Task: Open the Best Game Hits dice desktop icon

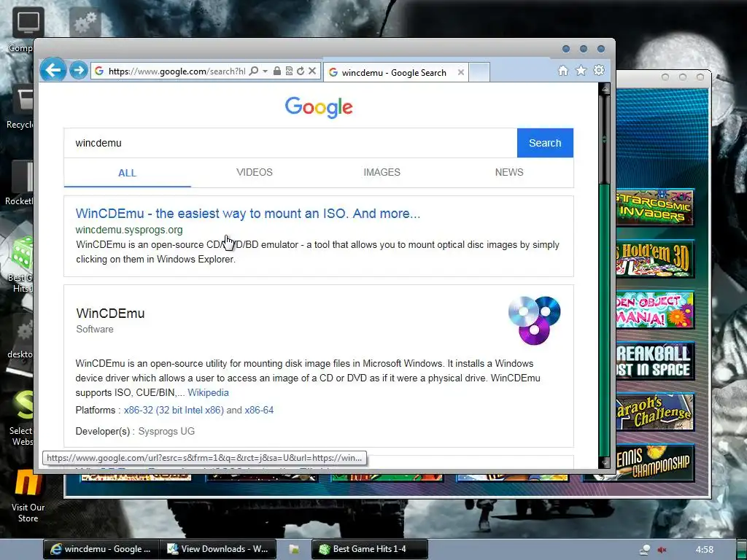Action: pyautogui.click(x=23, y=252)
